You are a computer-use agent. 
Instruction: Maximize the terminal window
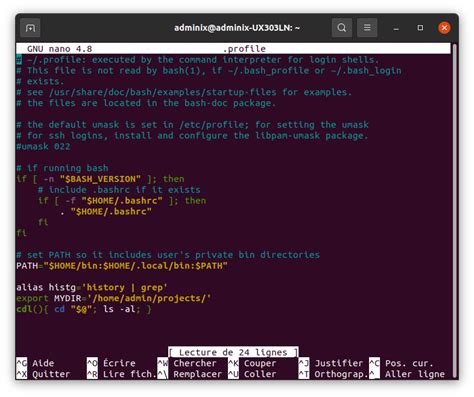coord(420,28)
